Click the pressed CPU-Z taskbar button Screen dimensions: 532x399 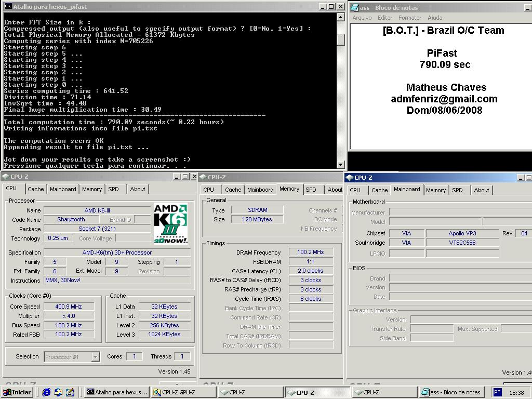coord(317,393)
